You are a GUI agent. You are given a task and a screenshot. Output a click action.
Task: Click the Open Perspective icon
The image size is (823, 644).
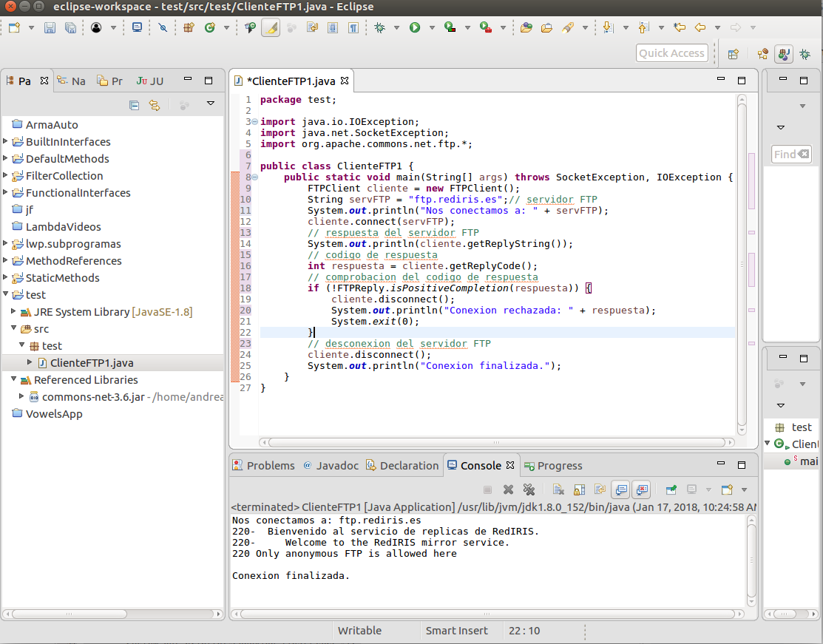[x=734, y=53]
